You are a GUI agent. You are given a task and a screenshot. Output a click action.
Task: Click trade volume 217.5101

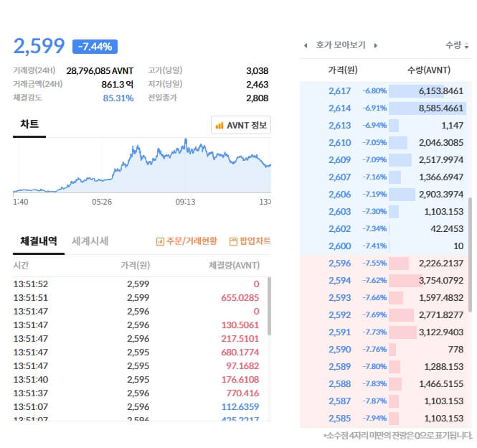(x=240, y=339)
